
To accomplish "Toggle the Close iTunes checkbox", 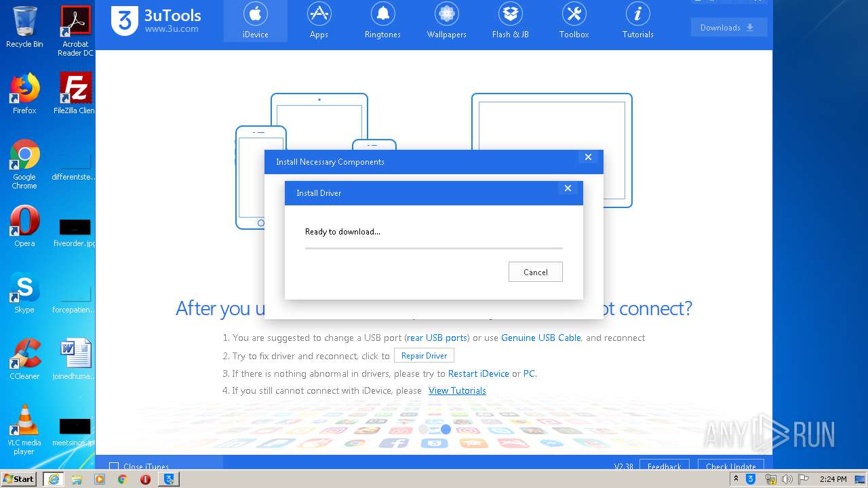I will pos(114,466).
